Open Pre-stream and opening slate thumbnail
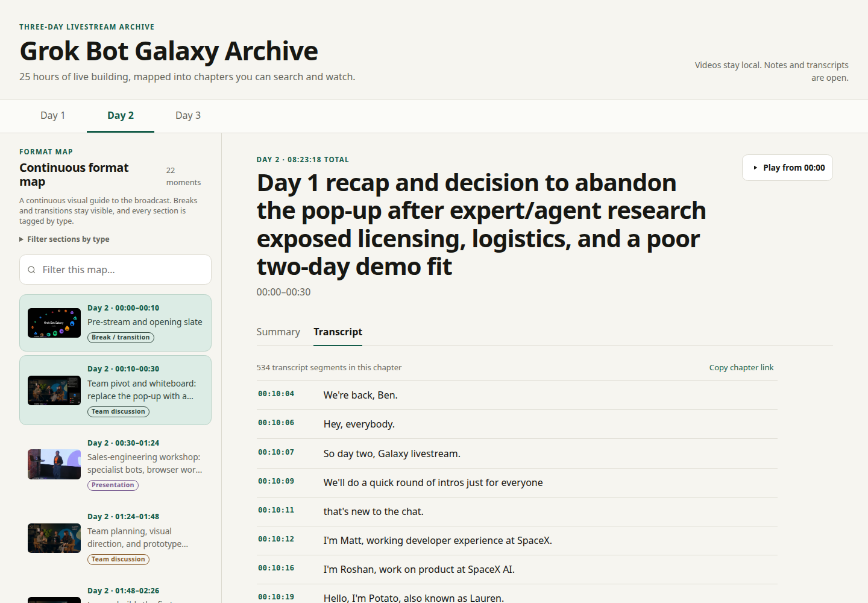The height and width of the screenshot is (603, 868). pos(54,323)
